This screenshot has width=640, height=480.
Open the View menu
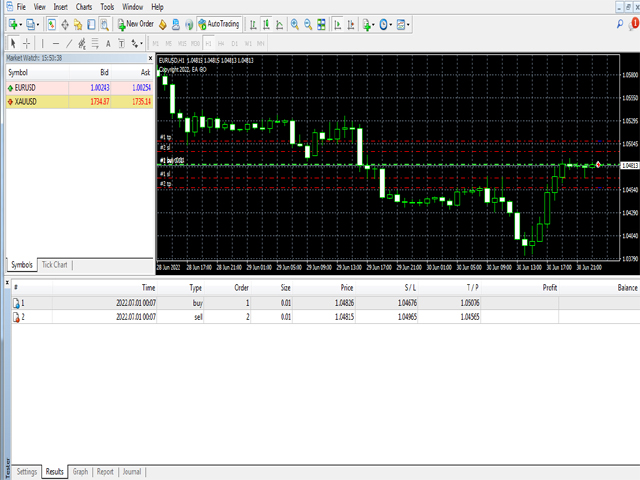(x=40, y=7)
